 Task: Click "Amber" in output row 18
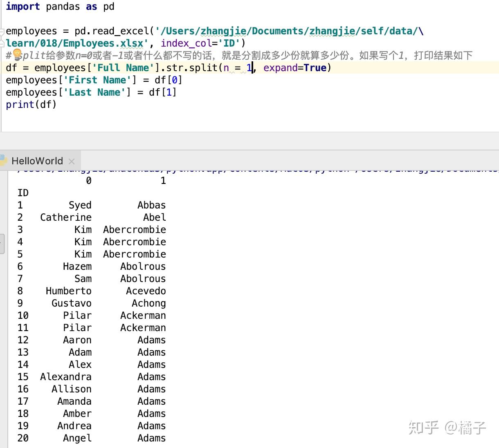[77, 414]
